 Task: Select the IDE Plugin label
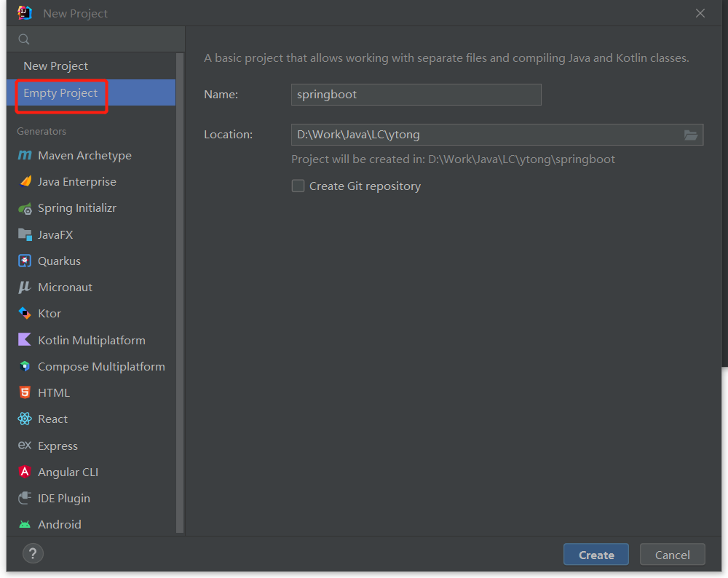[63, 499]
